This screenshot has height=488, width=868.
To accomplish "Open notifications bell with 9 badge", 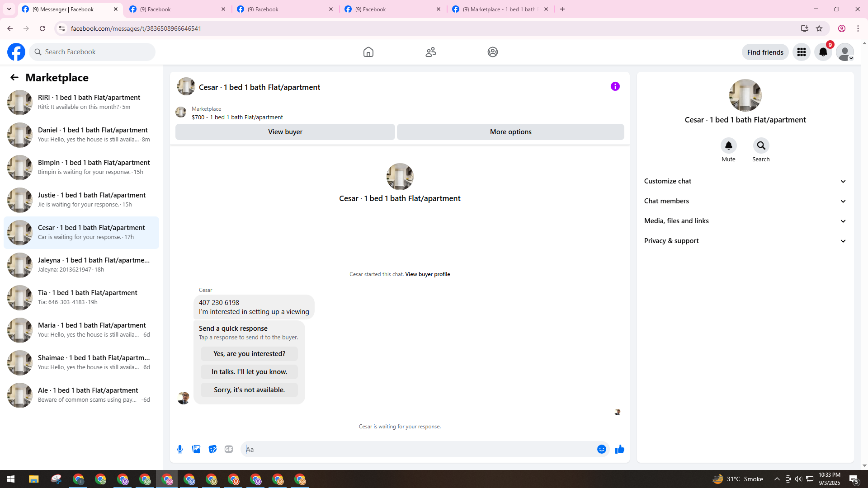I will (x=823, y=52).
